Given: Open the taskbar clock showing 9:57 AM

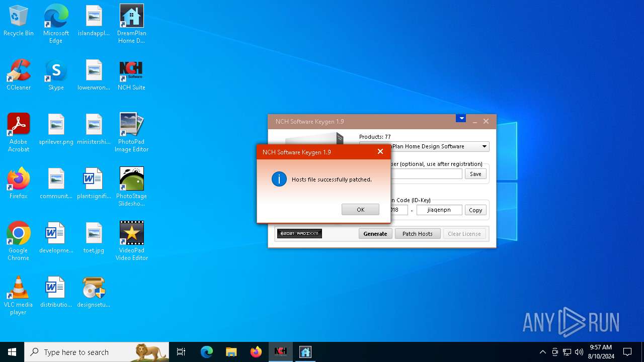Looking at the screenshot, I should point(601,352).
